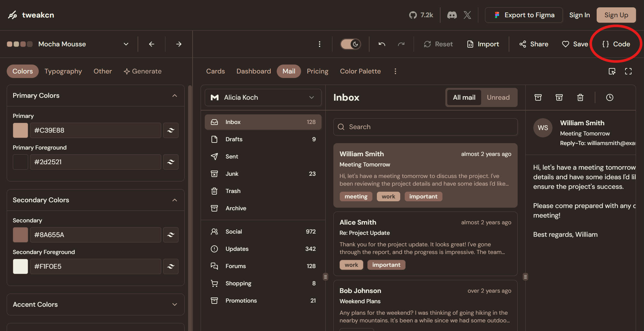This screenshot has height=331, width=644.
Task: Open Tailwind color picker for Primary Foreground
Action: (x=171, y=162)
